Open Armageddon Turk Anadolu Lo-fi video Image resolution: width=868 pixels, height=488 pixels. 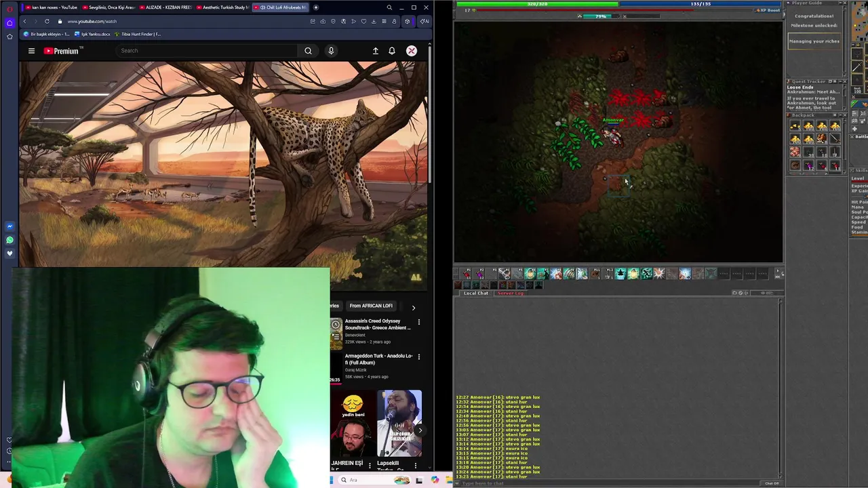pos(378,359)
